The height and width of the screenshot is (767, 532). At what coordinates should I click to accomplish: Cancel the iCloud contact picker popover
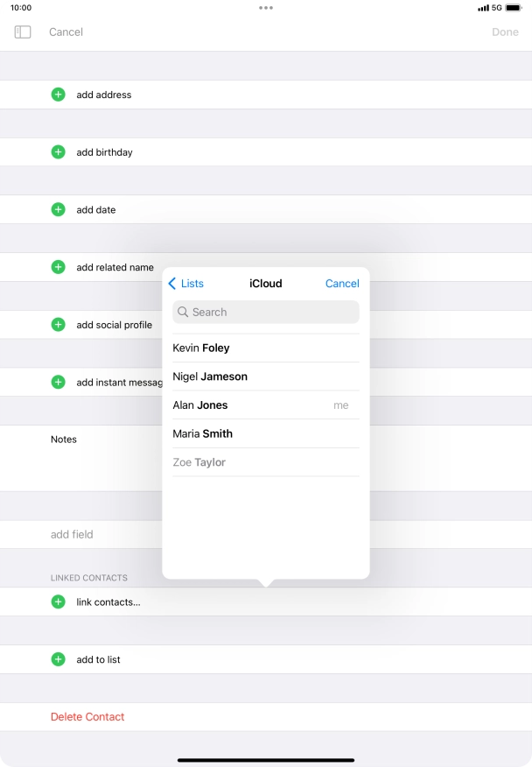pos(342,284)
